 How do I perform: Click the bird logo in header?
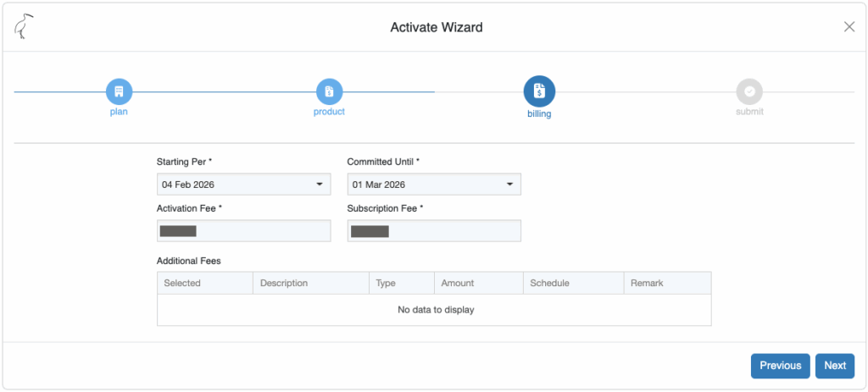(25, 27)
